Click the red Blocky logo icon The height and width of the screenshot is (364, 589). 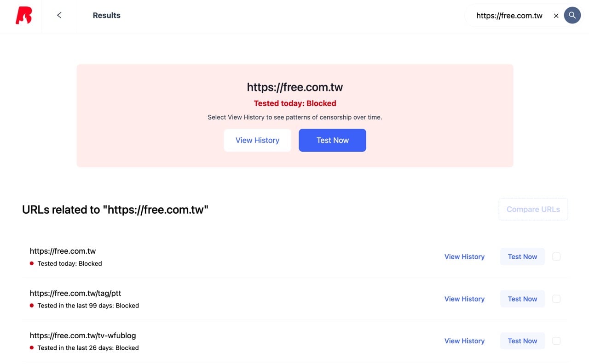coord(23,15)
